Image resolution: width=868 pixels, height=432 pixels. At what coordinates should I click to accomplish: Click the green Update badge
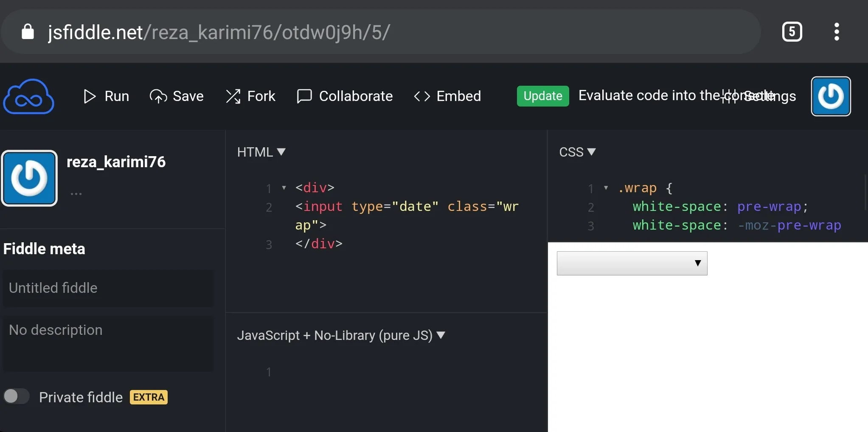[543, 96]
